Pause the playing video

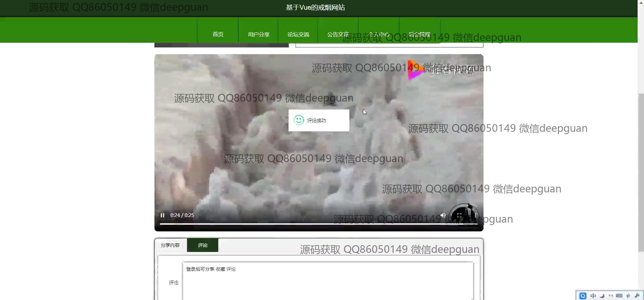[x=163, y=215]
